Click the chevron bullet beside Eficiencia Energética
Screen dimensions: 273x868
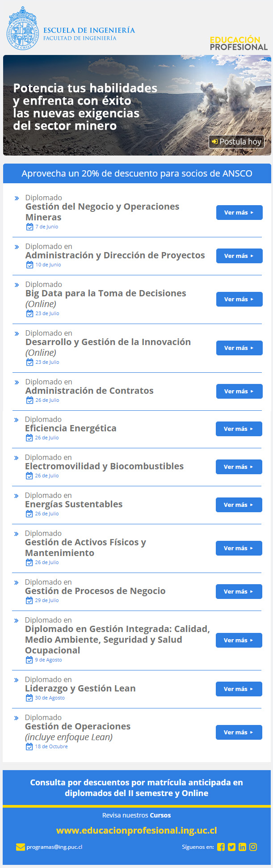click(17, 420)
